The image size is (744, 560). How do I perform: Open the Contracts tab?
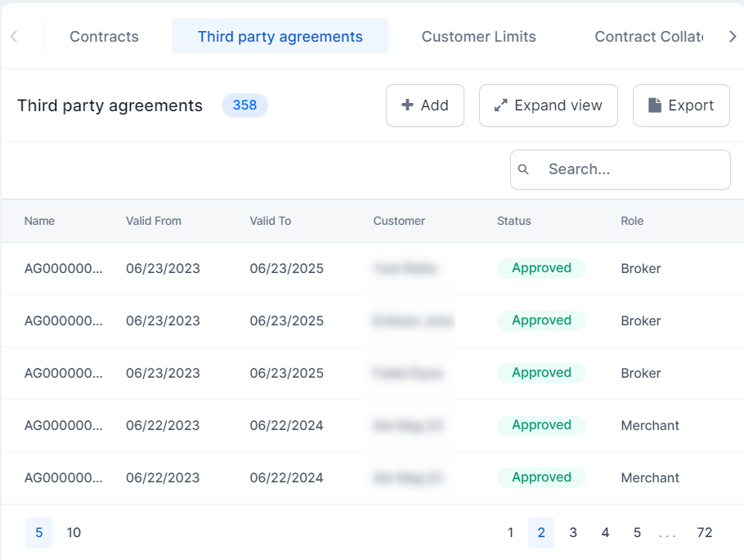(104, 37)
